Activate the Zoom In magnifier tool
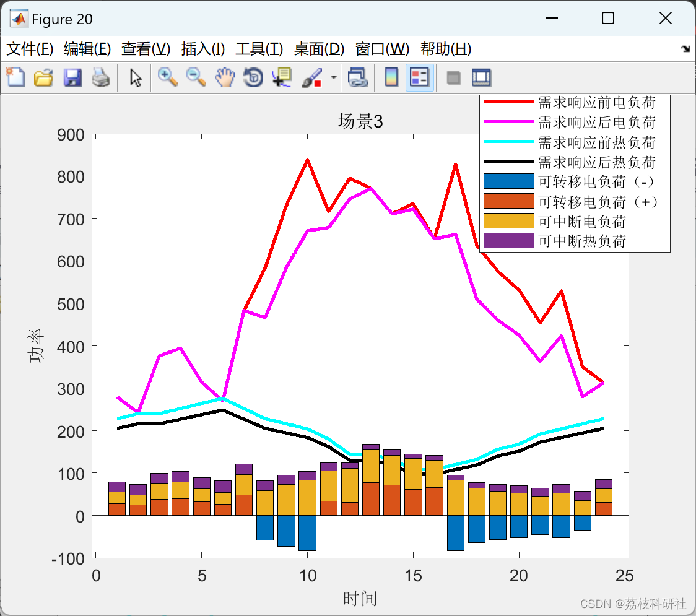 pos(167,77)
